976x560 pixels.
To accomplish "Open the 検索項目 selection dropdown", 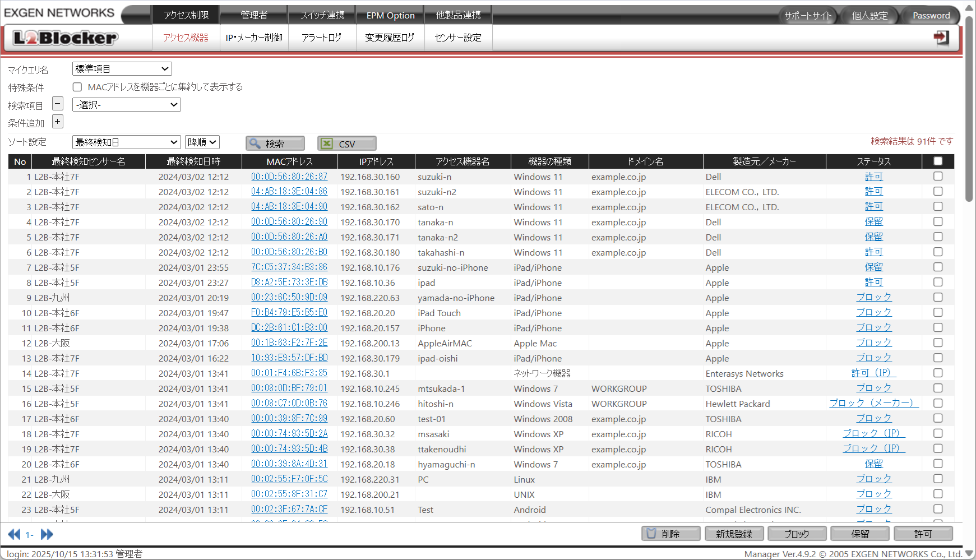I will coord(126,104).
